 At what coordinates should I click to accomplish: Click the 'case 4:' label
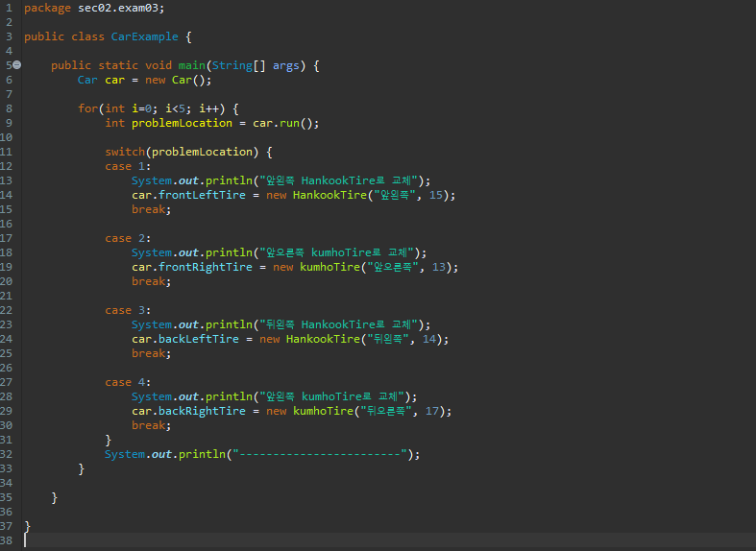click(x=128, y=382)
